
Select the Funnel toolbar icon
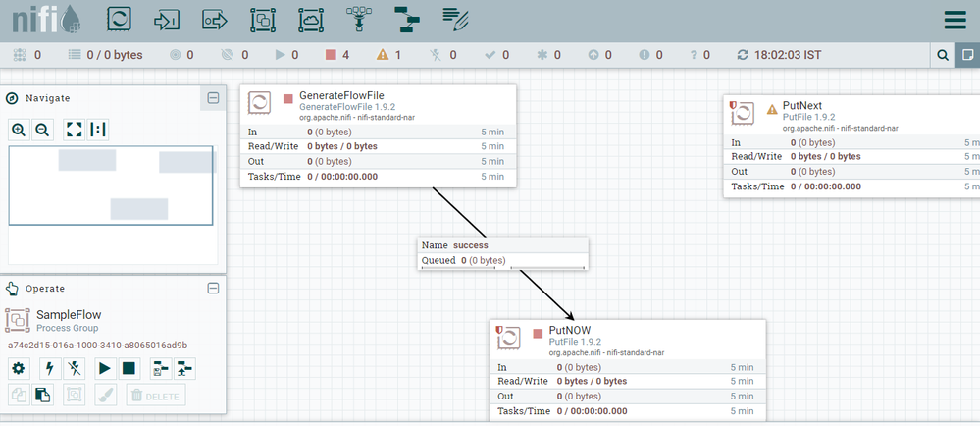coord(359,20)
